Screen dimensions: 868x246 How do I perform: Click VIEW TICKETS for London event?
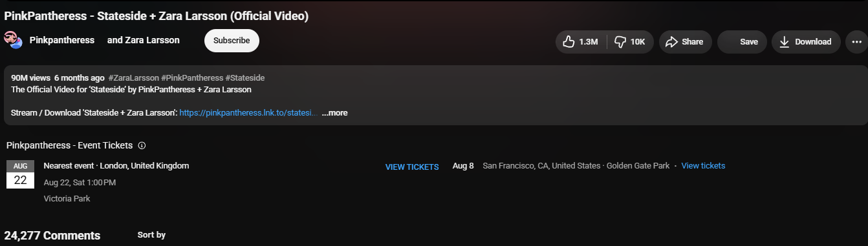[412, 167]
